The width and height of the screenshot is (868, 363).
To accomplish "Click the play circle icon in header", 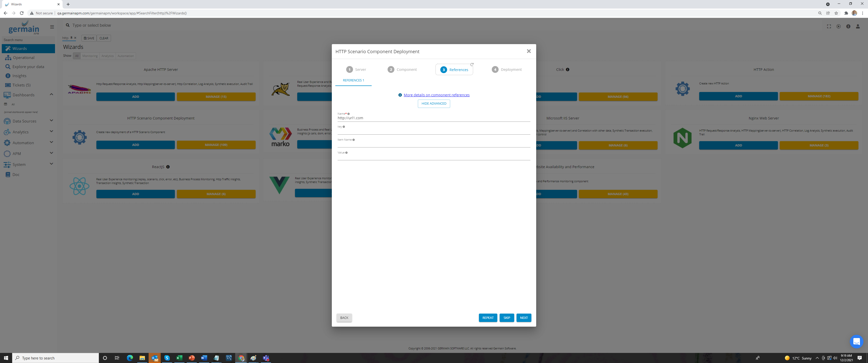I will (838, 27).
